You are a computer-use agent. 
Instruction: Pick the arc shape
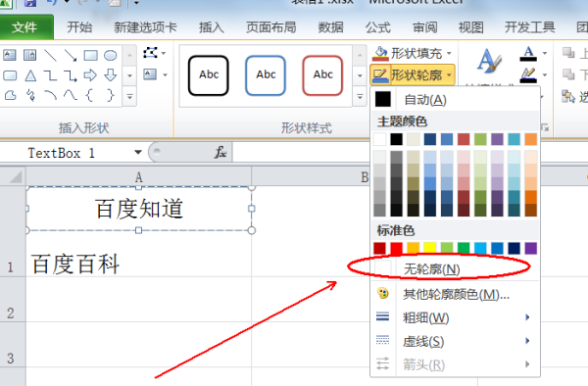pyautogui.click(x=50, y=96)
